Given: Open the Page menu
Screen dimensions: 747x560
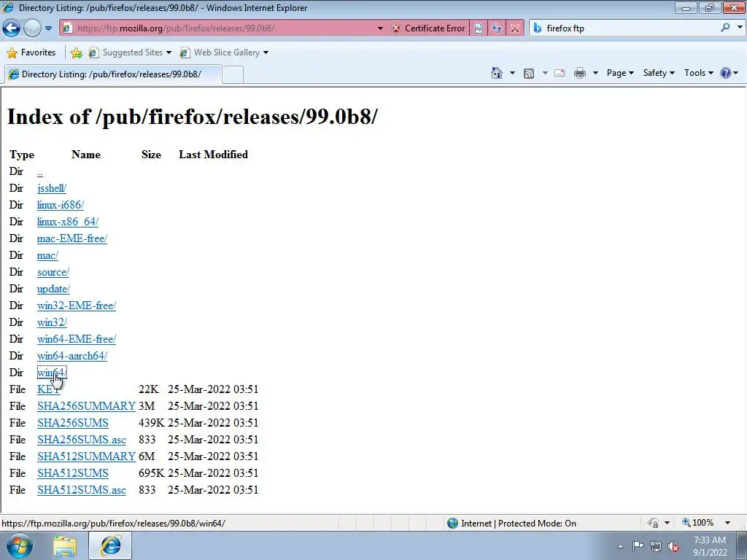Looking at the screenshot, I should [x=620, y=73].
